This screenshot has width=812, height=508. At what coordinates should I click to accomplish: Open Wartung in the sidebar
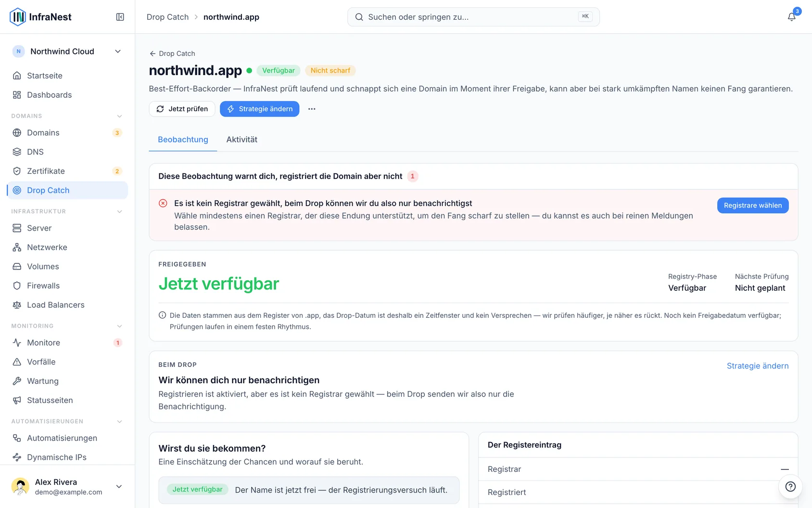tap(67, 381)
